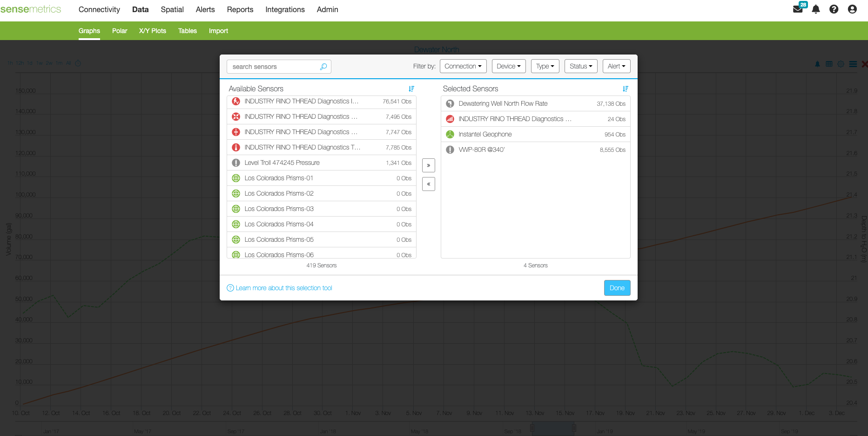Set graph range to 1h
The image size is (868, 436).
coord(10,63)
